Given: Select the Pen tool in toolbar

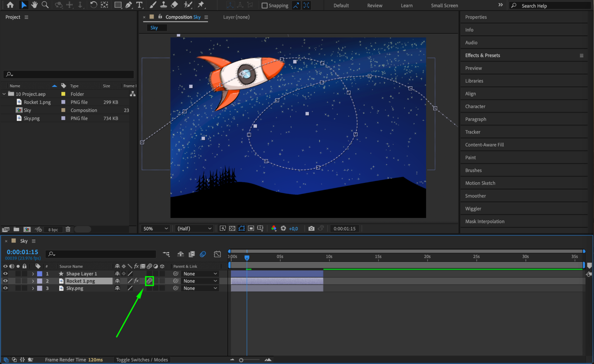Looking at the screenshot, I should 129,5.
